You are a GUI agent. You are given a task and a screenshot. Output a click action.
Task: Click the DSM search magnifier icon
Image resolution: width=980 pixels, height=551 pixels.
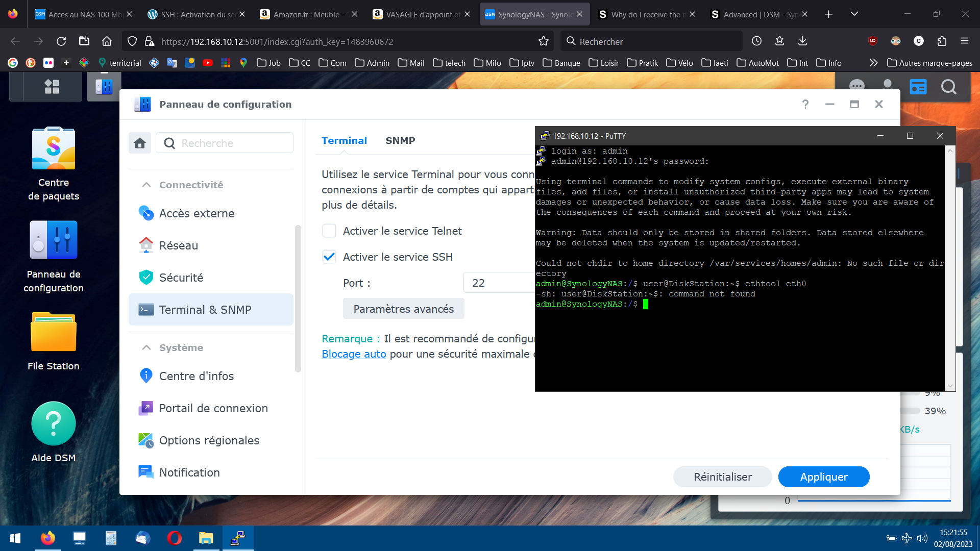coord(948,87)
